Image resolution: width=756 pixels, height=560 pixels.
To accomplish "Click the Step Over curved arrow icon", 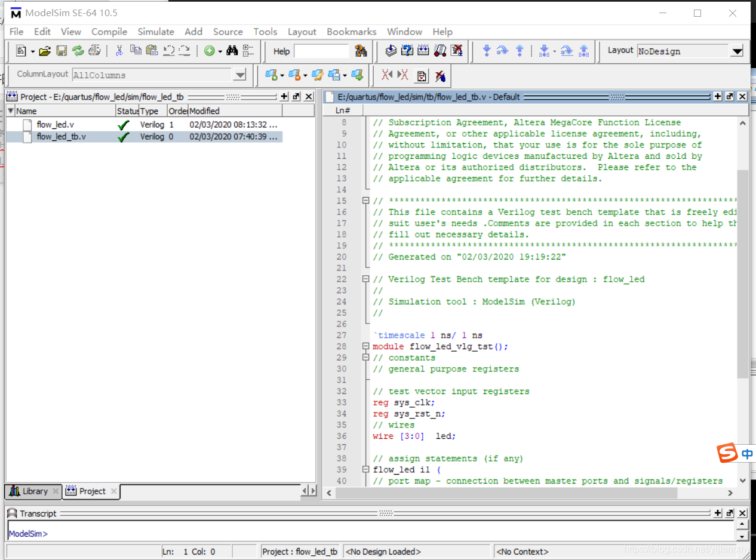I will pos(503,51).
